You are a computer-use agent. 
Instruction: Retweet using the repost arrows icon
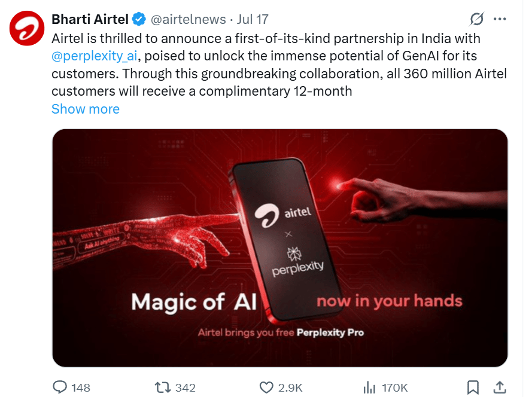pos(163,387)
